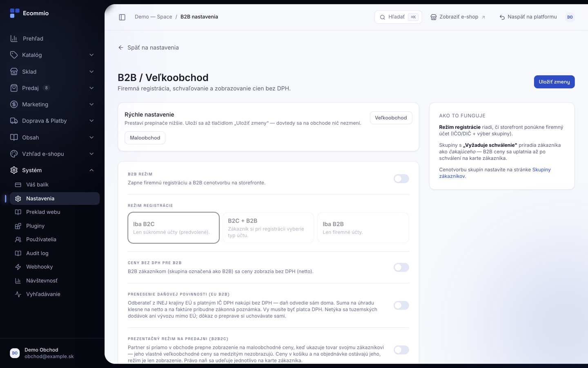Click the Predaj shopping bag icon
This screenshot has width=588, height=368.
(x=14, y=88)
